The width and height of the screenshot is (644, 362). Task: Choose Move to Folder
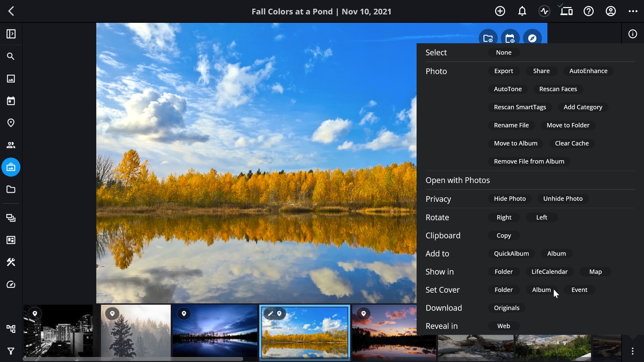tap(568, 125)
